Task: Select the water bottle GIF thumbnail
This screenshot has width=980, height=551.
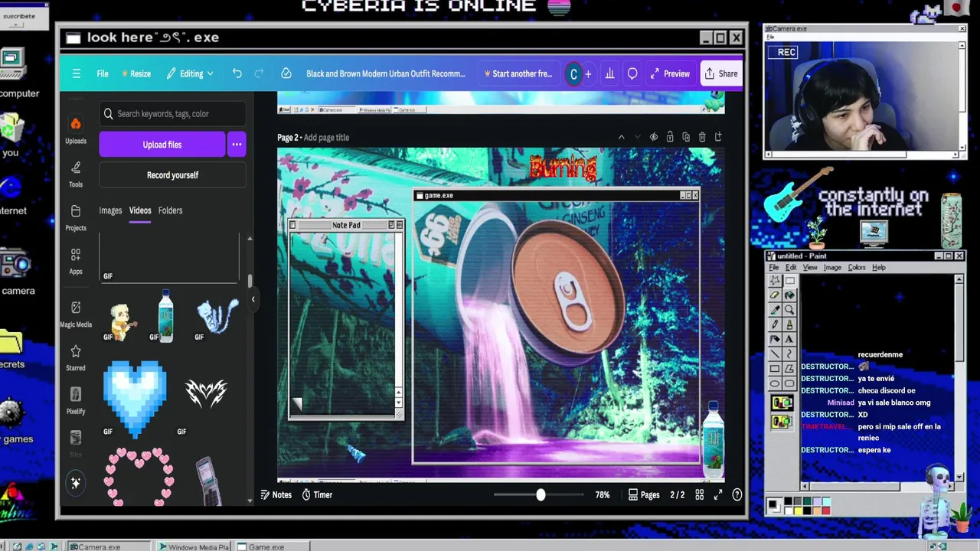Action: point(165,315)
